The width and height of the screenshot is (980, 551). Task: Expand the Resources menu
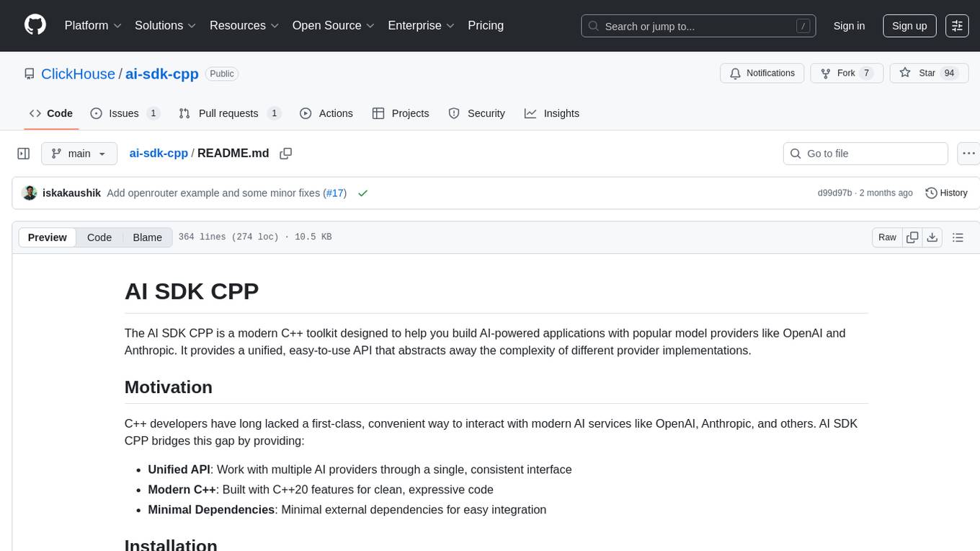tap(244, 25)
